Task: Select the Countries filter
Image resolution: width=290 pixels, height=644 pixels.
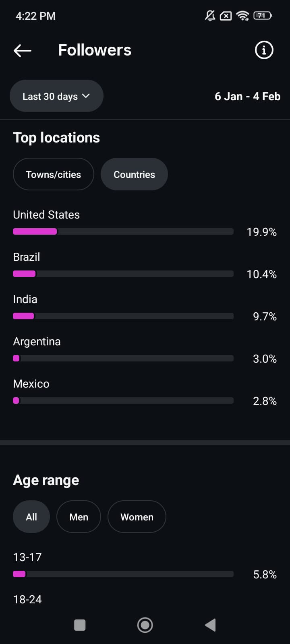Action: pos(134,174)
